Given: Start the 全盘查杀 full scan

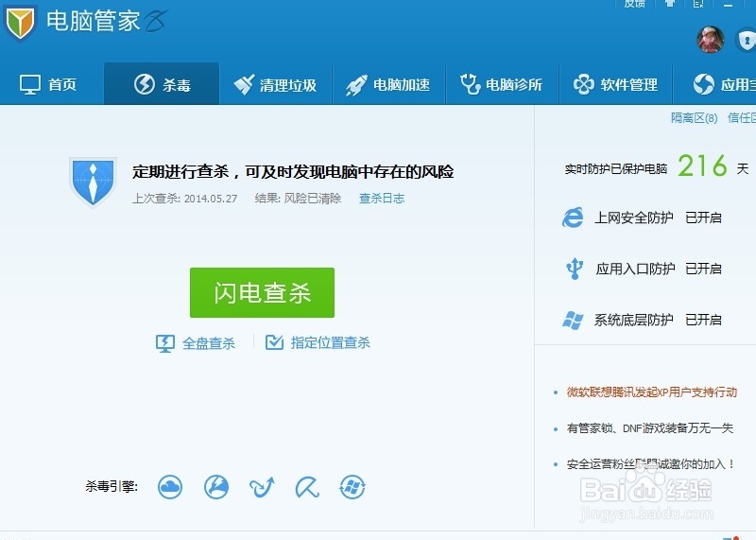Looking at the screenshot, I should click(196, 343).
